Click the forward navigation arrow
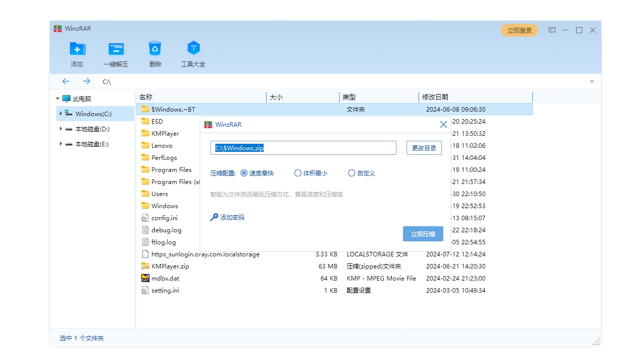 click(x=86, y=81)
